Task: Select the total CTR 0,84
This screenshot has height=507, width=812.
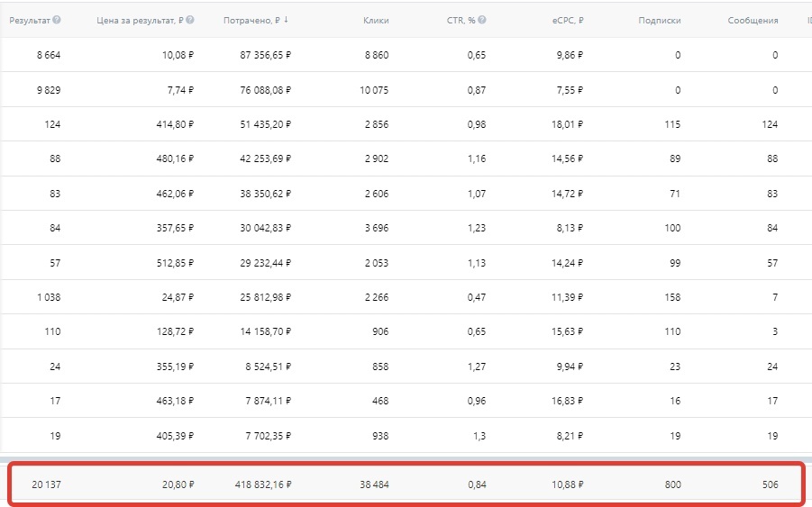Action: [x=477, y=484]
